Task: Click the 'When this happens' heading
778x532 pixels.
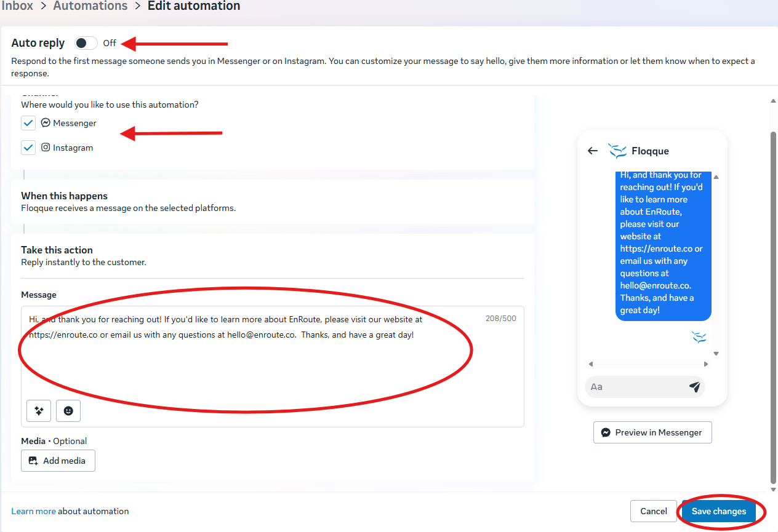Action: coord(65,196)
